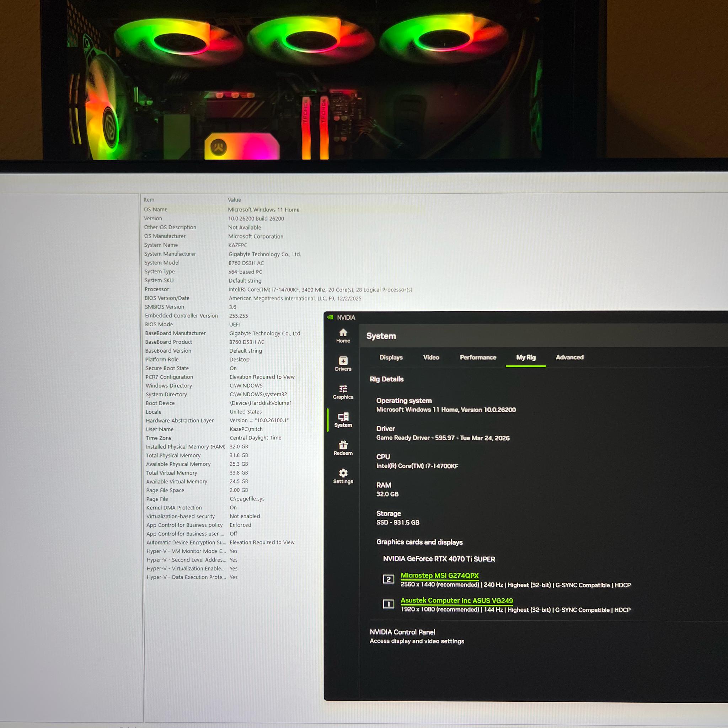Select the System icon in NVIDIA sidebar
This screenshot has height=728, width=728.
(x=343, y=420)
